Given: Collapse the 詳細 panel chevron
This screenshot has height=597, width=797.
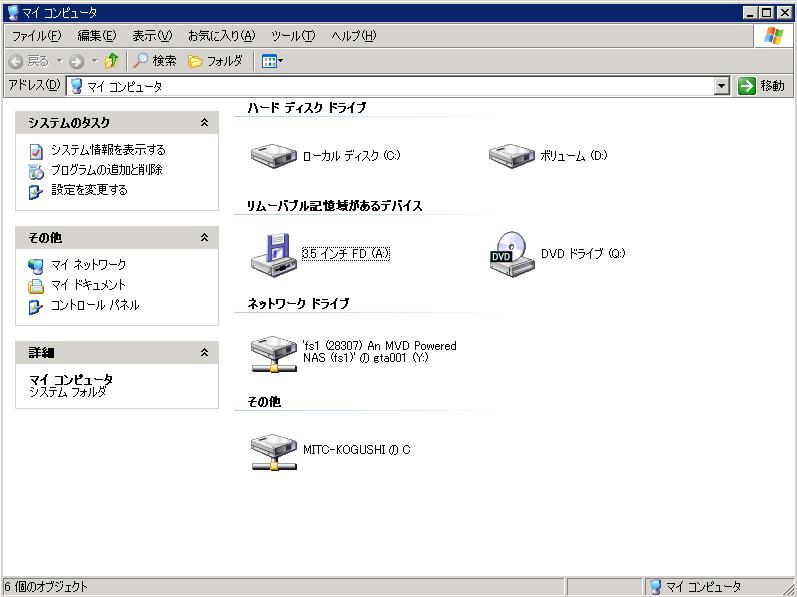Looking at the screenshot, I should coord(204,352).
